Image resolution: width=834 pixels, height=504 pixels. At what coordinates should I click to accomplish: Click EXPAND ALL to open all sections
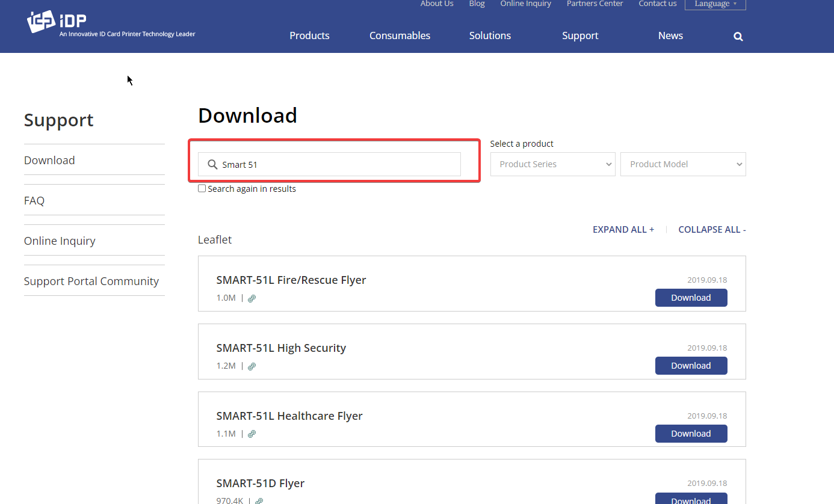tap(623, 229)
